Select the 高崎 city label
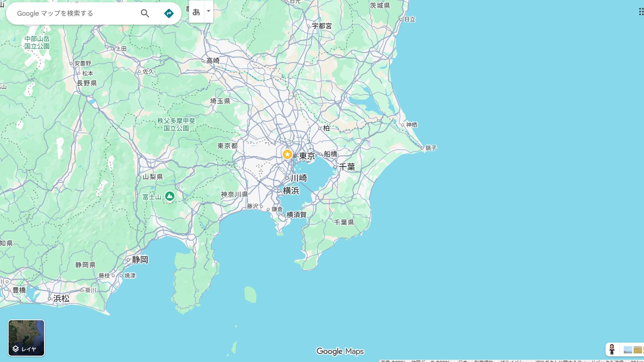 pyautogui.click(x=213, y=60)
